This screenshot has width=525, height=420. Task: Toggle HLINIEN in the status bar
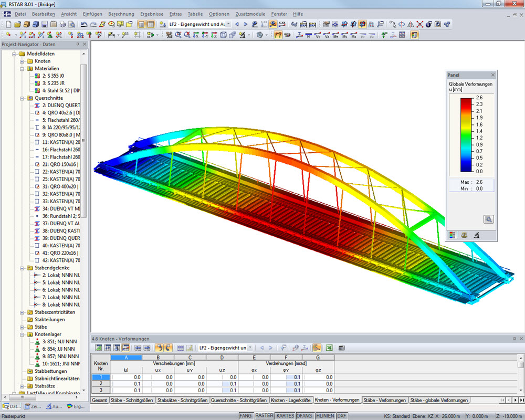pos(325,415)
